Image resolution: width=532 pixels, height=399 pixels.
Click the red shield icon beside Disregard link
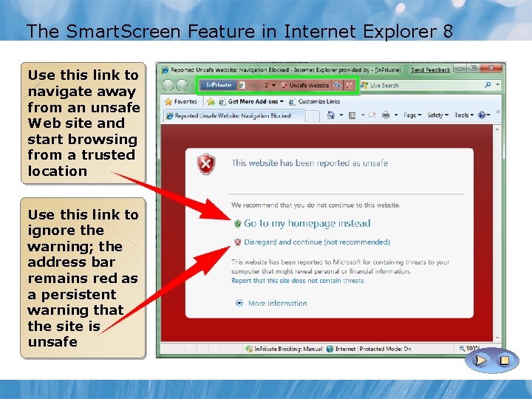click(237, 242)
